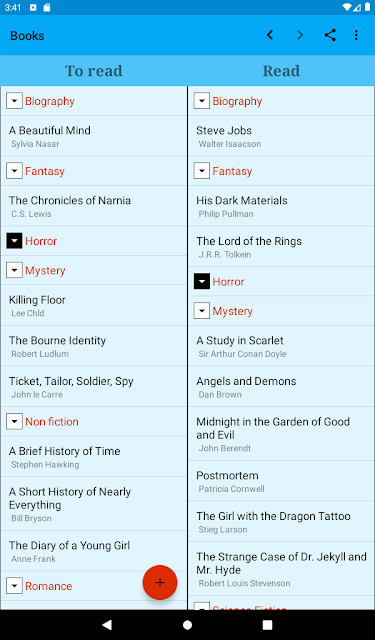Tap the recent apps square button
The image size is (375, 640).
tap(267, 624)
